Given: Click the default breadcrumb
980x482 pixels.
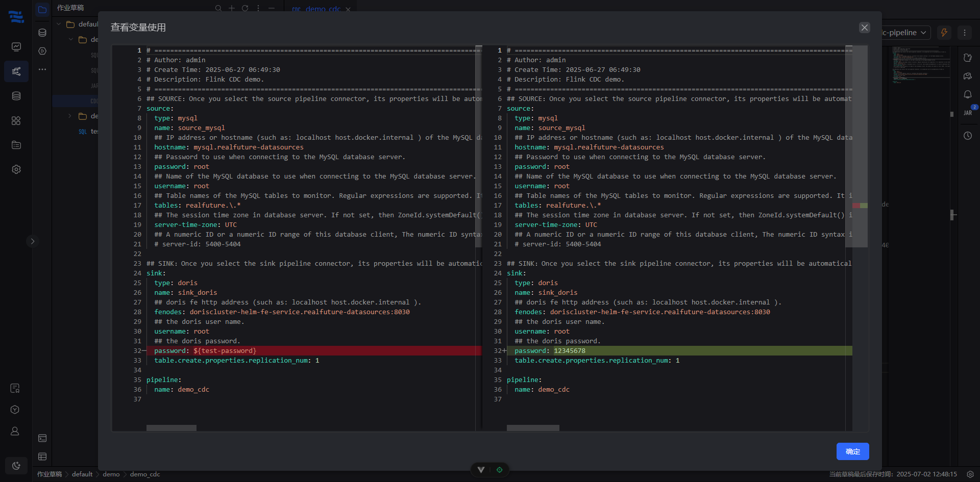Looking at the screenshot, I should click(82, 474).
